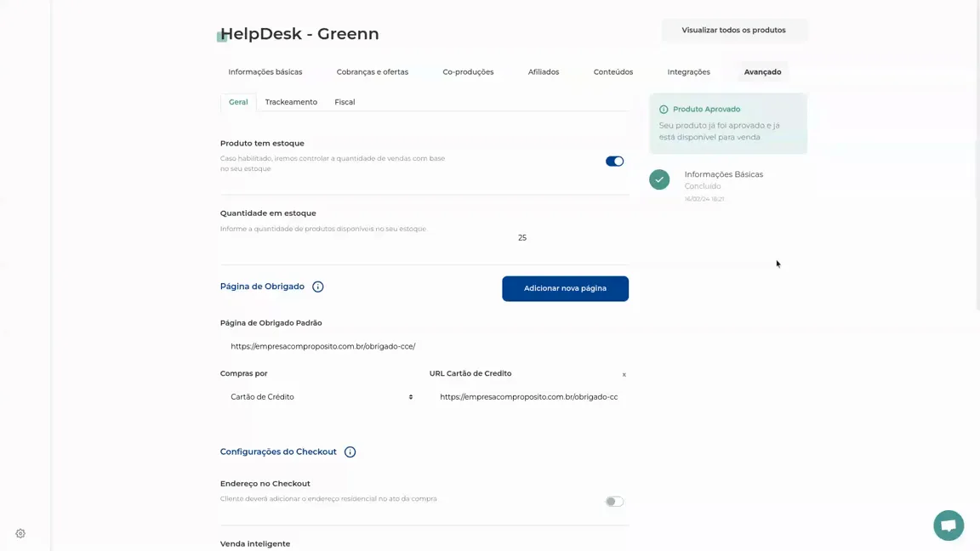The width and height of the screenshot is (980, 551).
Task: Show info for Configurações do Checkout
Action: click(350, 452)
